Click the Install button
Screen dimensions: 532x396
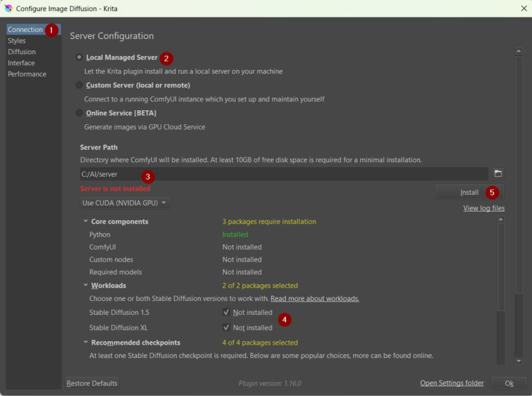tap(469, 192)
